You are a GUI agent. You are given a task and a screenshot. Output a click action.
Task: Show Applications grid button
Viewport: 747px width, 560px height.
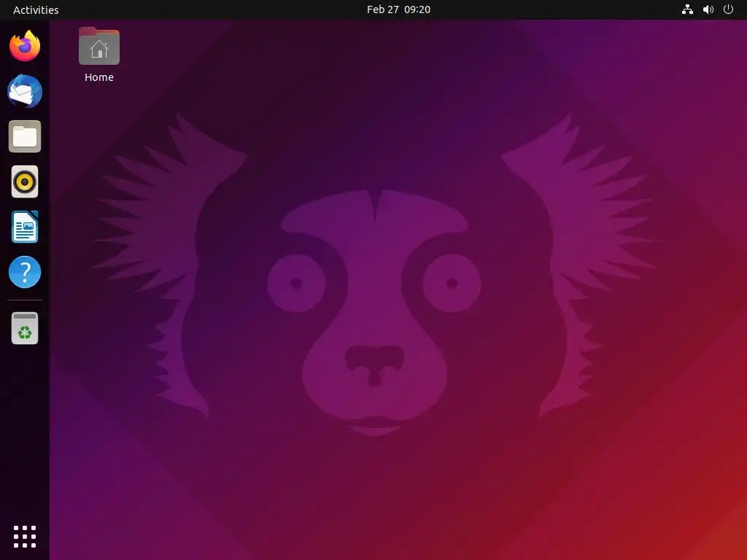coord(25,537)
